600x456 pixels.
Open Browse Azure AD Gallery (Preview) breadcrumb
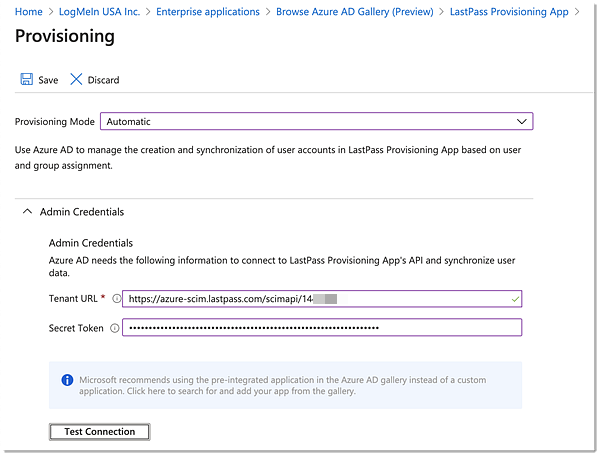(x=355, y=12)
